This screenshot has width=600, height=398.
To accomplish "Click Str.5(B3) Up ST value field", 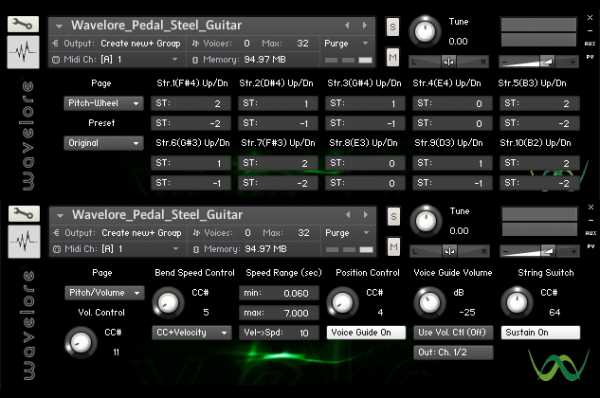I will click(x=540, y=103).
